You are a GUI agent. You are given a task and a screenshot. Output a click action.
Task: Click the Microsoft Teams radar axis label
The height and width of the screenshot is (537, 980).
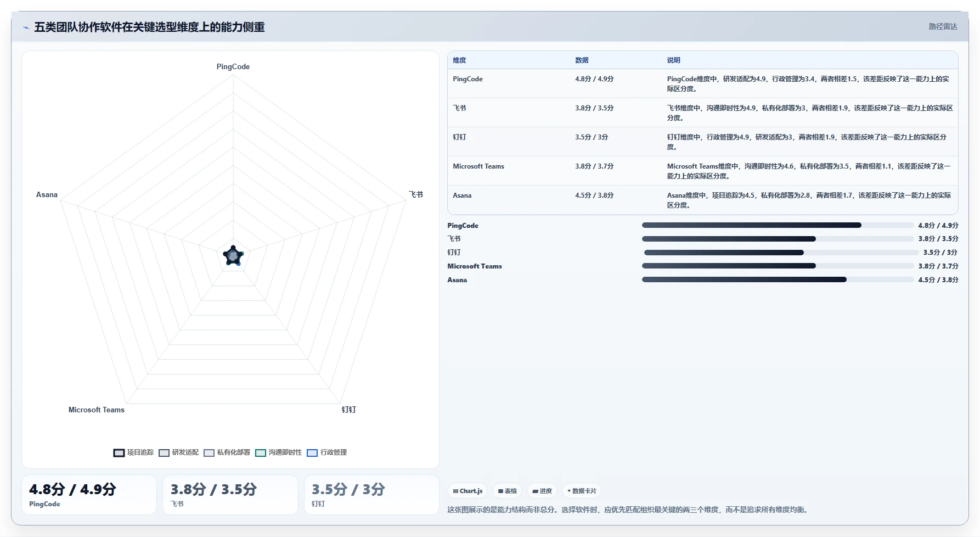tap(97, 410)
